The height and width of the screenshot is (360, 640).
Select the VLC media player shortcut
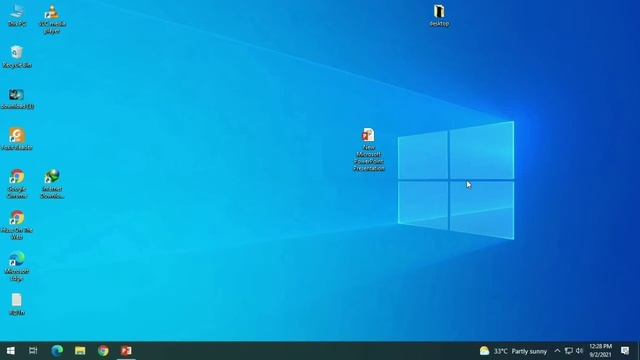(52, 19)
